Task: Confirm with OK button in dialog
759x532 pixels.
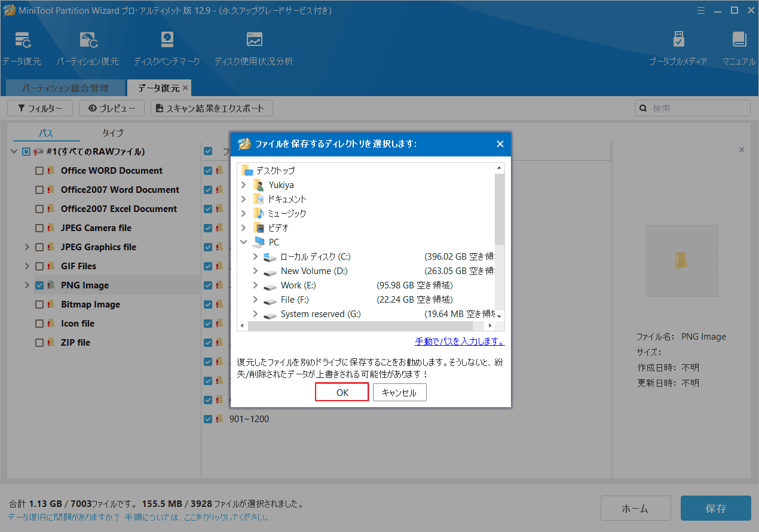Action: pos(342,392)
